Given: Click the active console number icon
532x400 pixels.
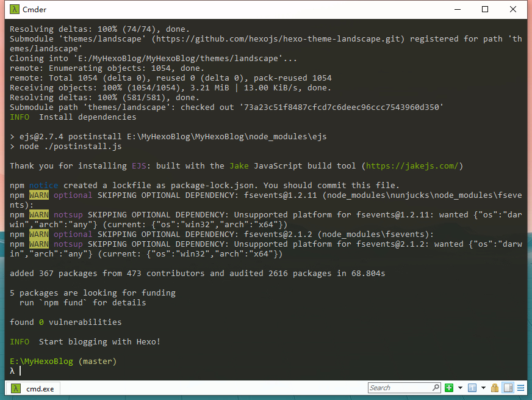Looking at the screenshot, I should pyautogui.click(x=472, y=388).
